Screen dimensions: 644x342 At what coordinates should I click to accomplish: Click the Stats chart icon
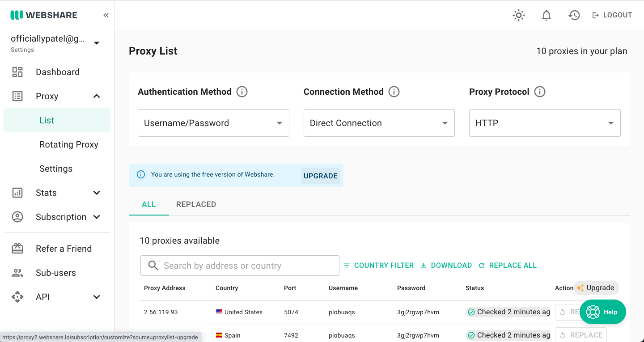point(17,193)
